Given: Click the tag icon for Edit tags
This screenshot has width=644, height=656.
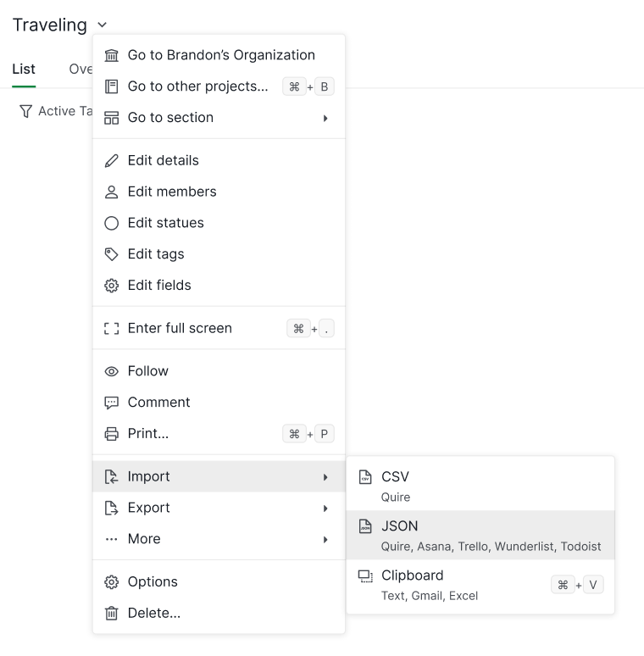Looking at the screenshot, I should pyautogui.click(x=111, y=254).
